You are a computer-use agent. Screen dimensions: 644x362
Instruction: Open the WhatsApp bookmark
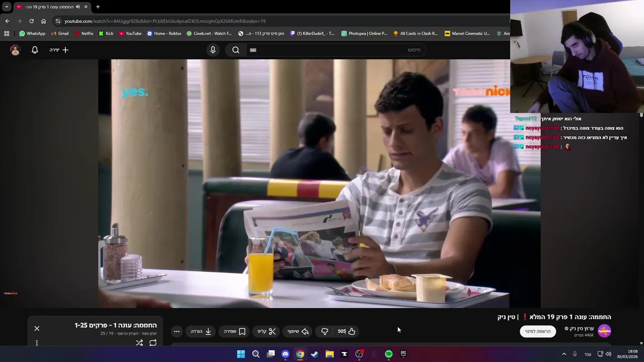click(x=32, y=34)
